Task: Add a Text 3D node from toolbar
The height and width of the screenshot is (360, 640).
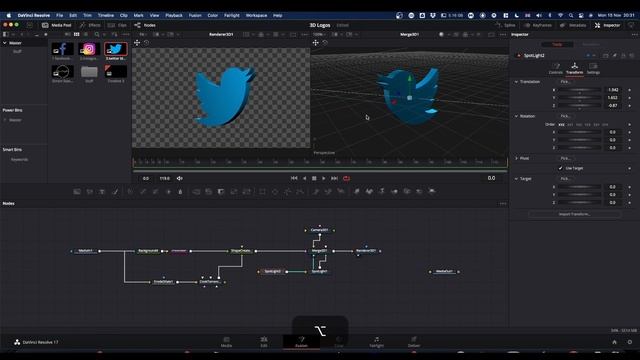Action: click(382, 191)
